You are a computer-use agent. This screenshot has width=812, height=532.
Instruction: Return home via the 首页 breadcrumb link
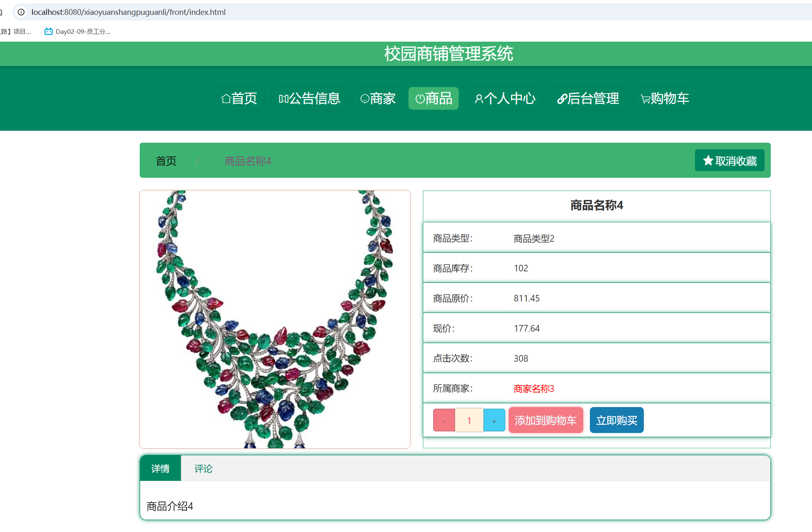[166, 161]
